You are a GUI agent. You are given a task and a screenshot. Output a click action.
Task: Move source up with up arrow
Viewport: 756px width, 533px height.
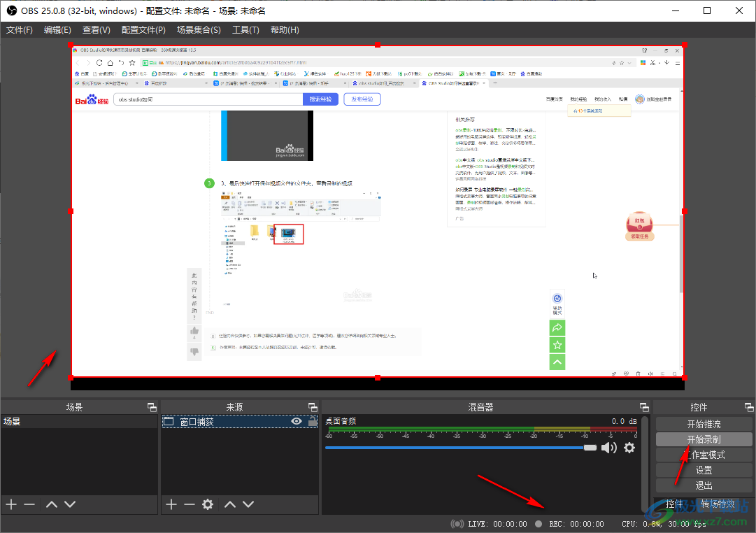tap(230, 504)
